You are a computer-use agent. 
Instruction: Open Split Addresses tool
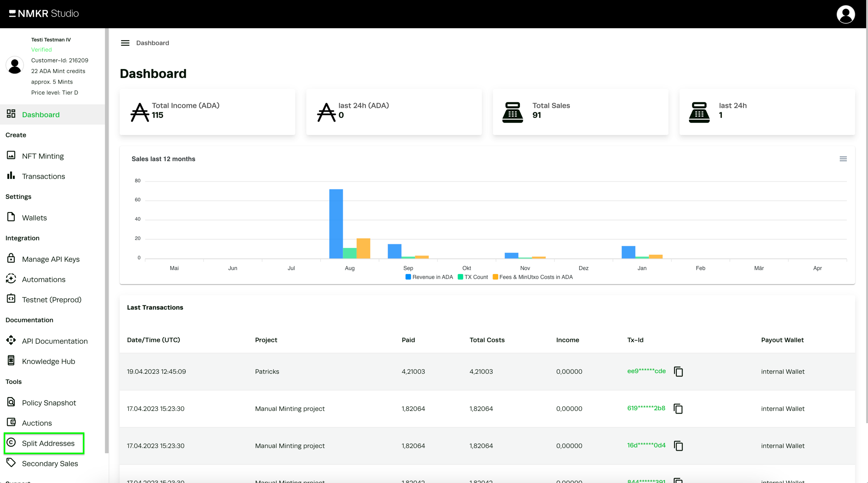48,443
